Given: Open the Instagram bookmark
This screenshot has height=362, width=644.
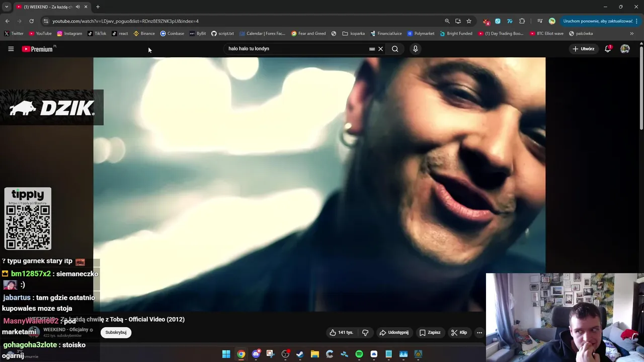Looking at the screenshot, I should 69,34.
